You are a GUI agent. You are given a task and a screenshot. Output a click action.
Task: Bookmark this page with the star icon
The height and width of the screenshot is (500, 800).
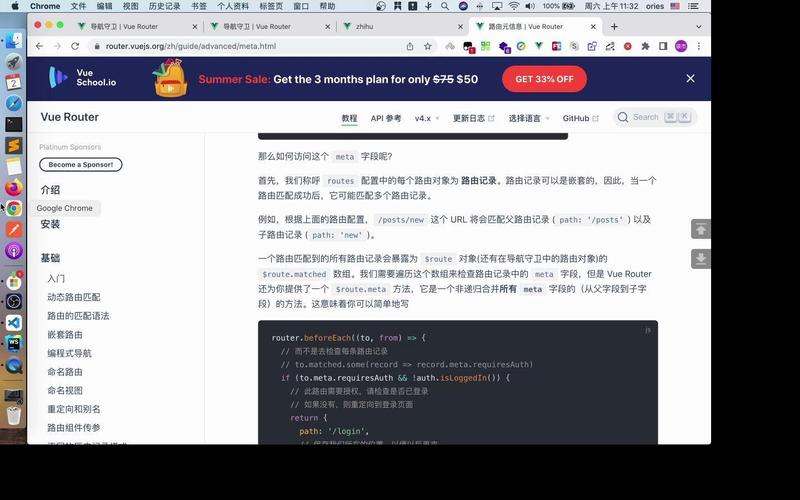[428, 46]
